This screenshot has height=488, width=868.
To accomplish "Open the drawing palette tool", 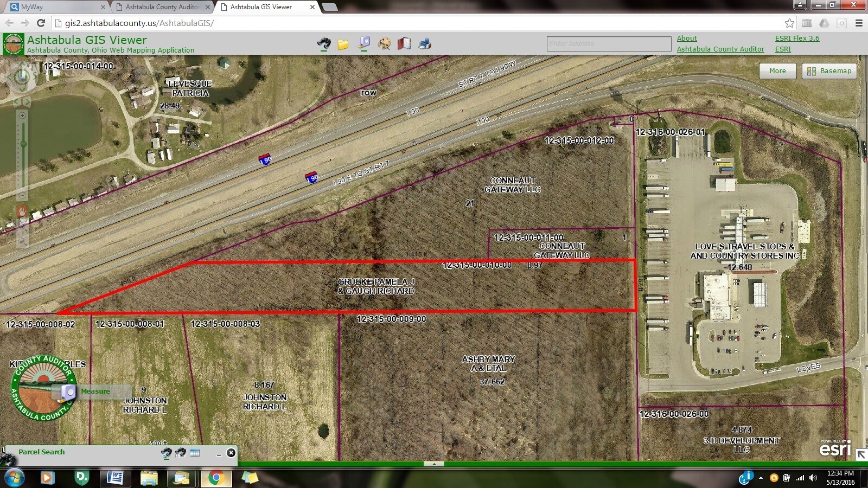I will click(385, 43).
